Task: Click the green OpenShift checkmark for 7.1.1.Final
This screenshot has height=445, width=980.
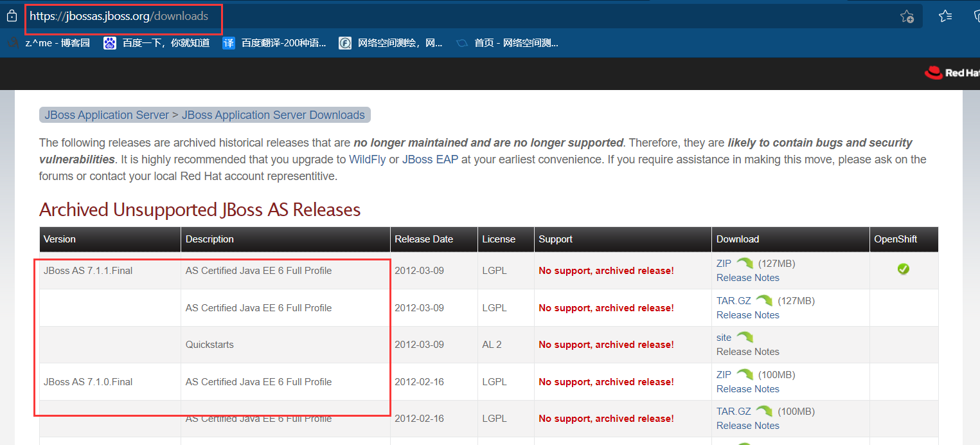Action: click(x=904, y=269)
